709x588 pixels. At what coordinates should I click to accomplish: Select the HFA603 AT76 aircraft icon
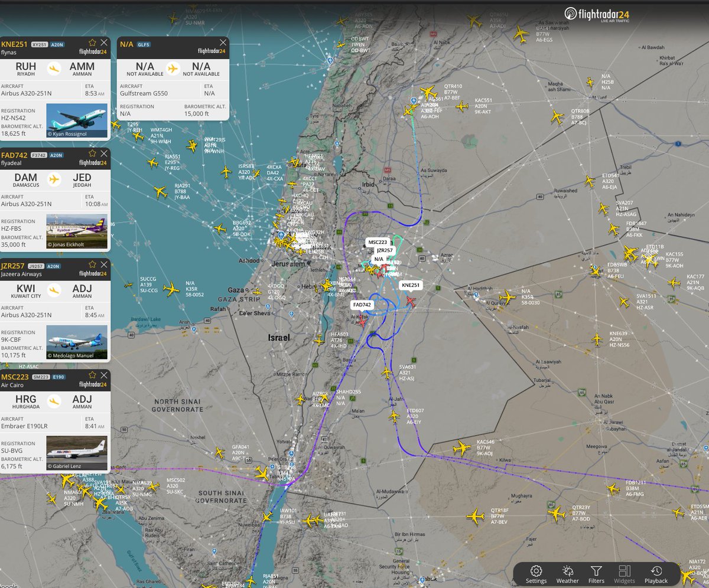tap(319, 340)
